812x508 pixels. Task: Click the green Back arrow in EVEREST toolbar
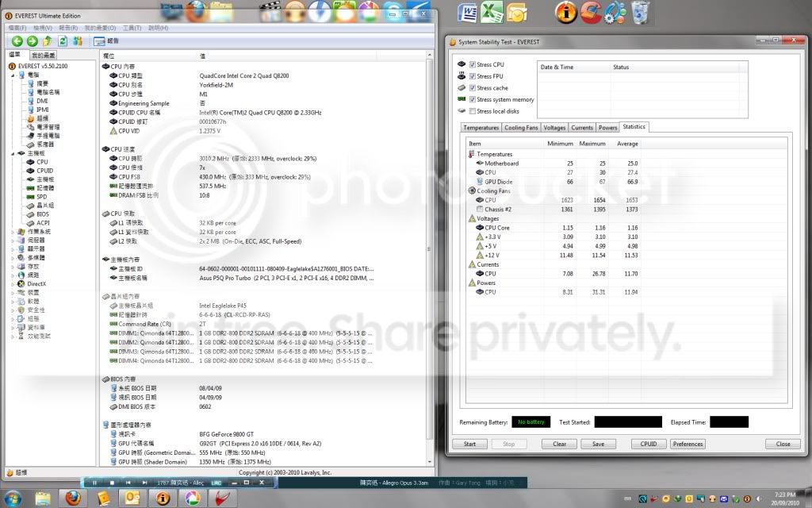tap(17, 41)
